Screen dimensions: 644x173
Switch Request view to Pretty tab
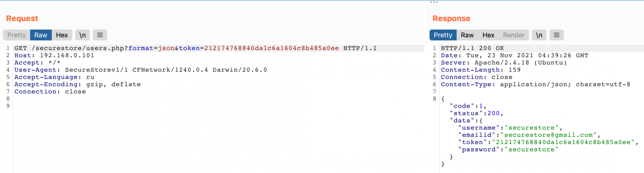[17, 35]
